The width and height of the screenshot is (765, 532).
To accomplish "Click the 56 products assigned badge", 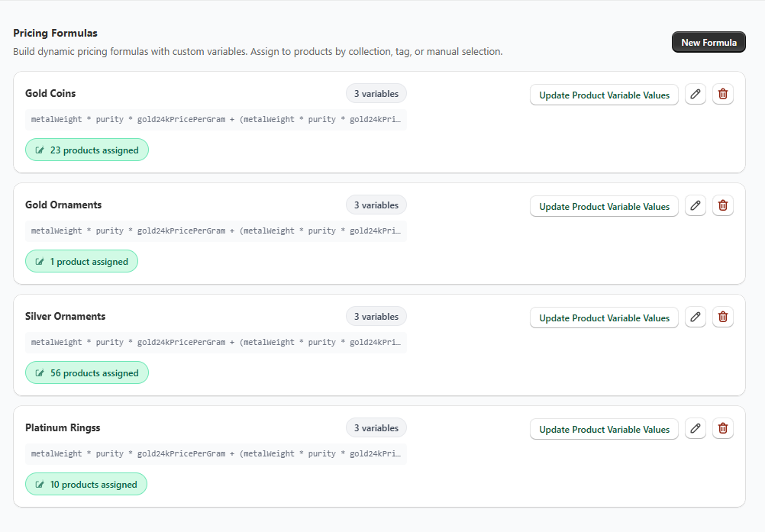I will (x=87, y=373).
